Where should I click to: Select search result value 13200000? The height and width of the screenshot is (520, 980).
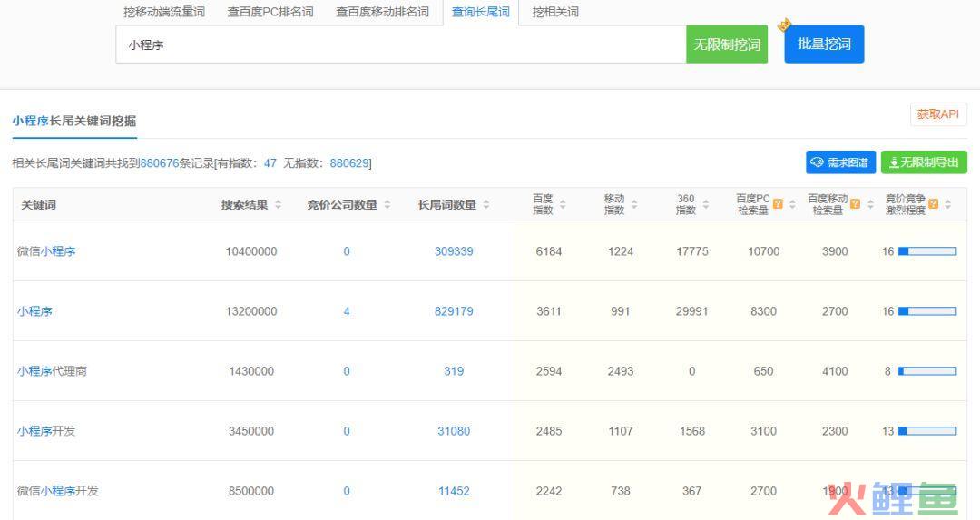[251, 311]
